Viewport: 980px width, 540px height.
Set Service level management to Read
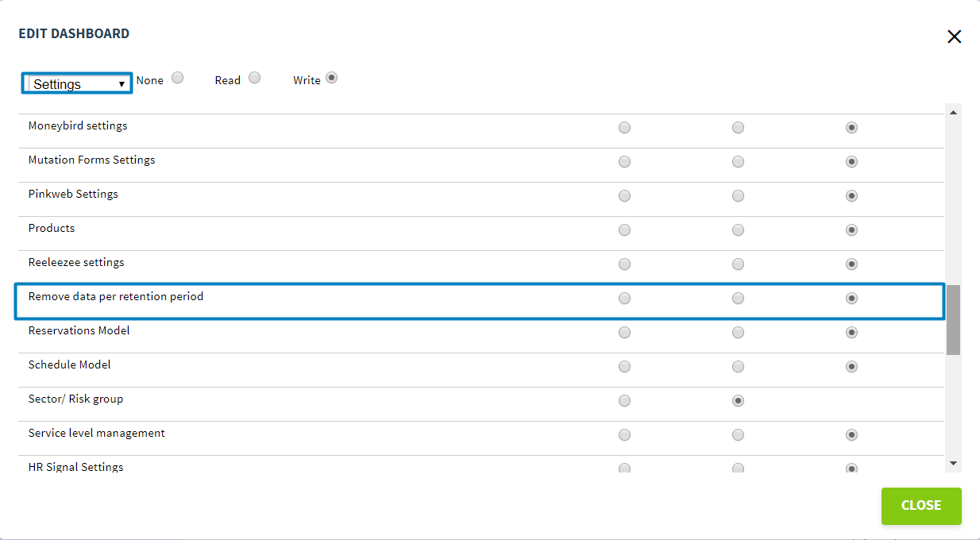click(738, 434)
